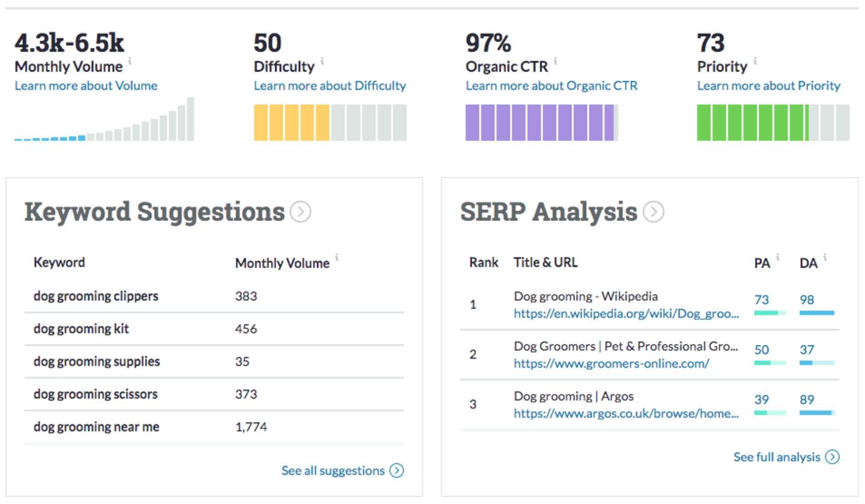Open the Learn more about Difficulty link
Viewport: 865px width, 504px height.
coord(330,85)
